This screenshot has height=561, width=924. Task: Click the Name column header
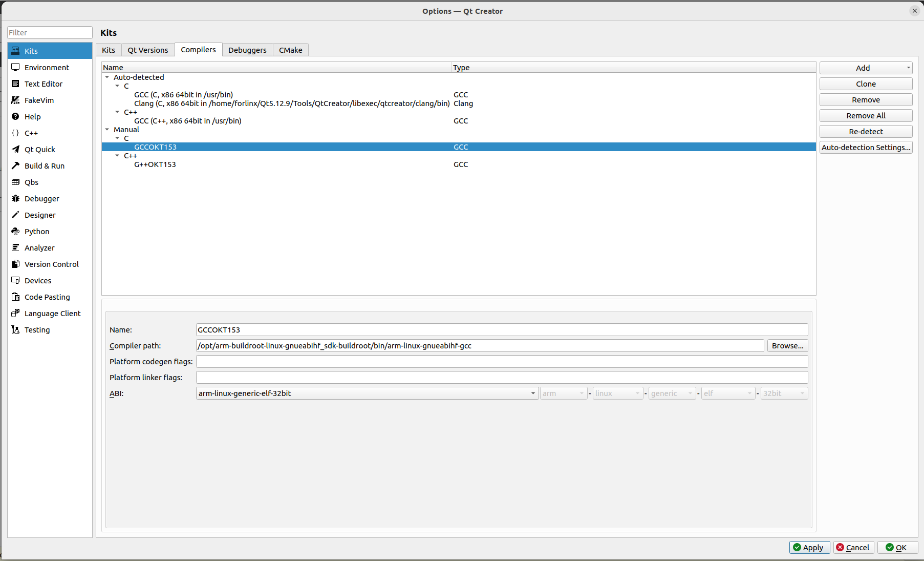276,68
